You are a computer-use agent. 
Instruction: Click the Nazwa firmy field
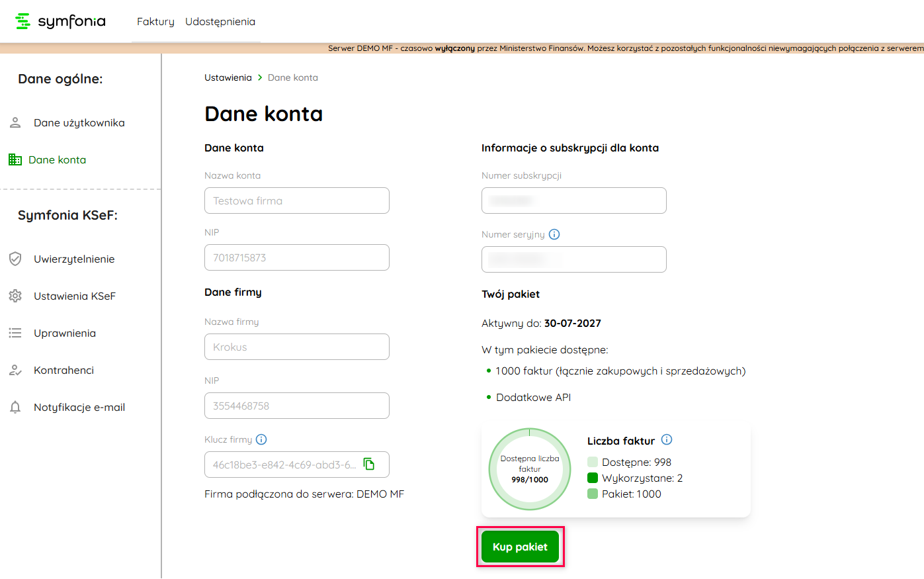(x=296, y=347)
